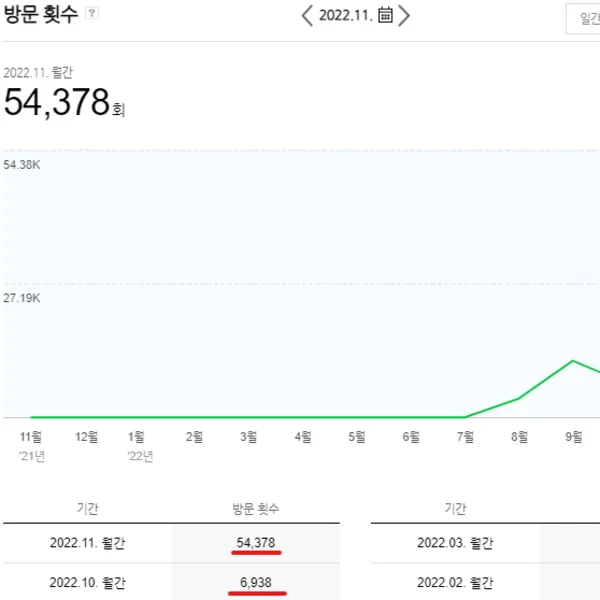Click the 방문 횟수 page title
This screenshot has height=600, width=600.
40,14
